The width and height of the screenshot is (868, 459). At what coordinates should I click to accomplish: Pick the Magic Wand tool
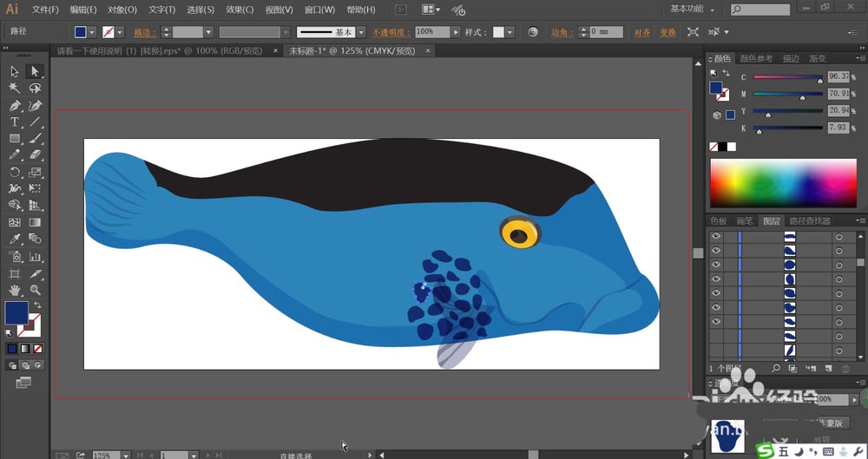(15, 88)
